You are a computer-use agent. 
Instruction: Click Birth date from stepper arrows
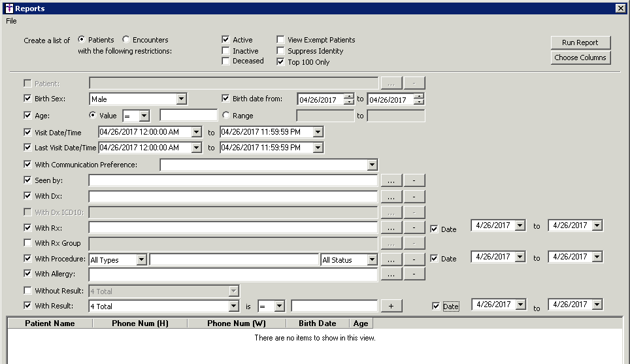[x=349, y=99]
